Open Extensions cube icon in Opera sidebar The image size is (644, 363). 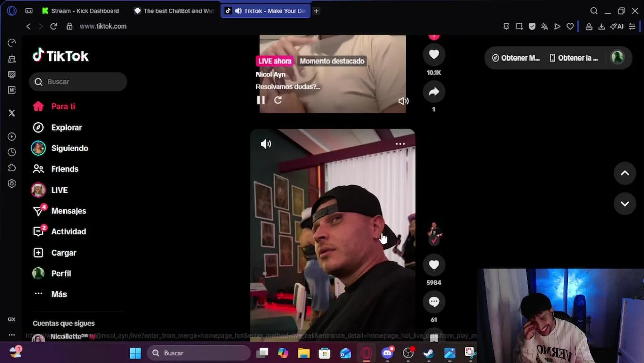(x=12, y=168)
